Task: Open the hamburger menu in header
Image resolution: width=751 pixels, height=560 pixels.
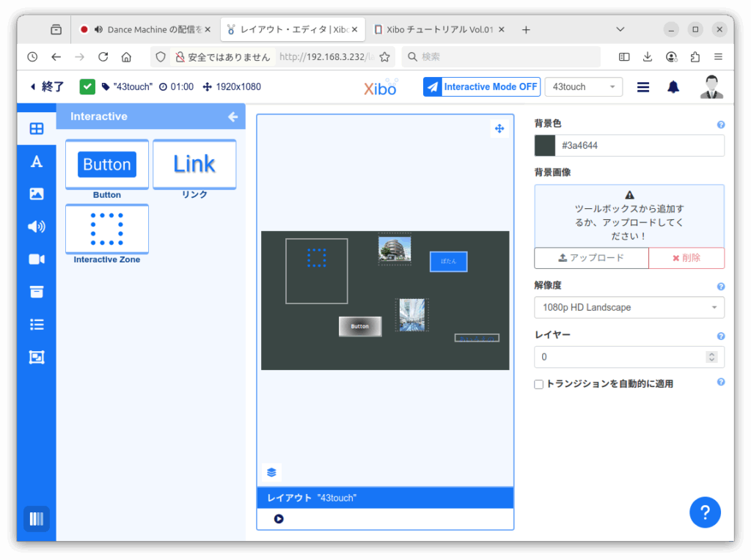Action: tap(643, 87)
